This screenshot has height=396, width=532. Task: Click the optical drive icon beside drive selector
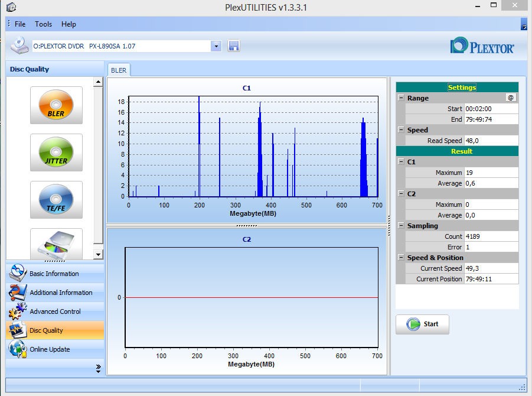point(19,46)
